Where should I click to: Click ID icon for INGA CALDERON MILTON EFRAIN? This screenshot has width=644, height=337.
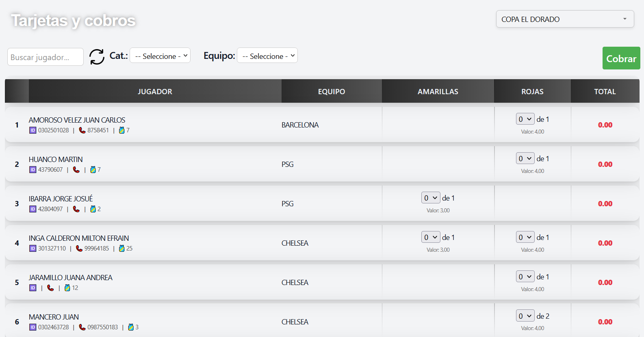click(33, 248)
